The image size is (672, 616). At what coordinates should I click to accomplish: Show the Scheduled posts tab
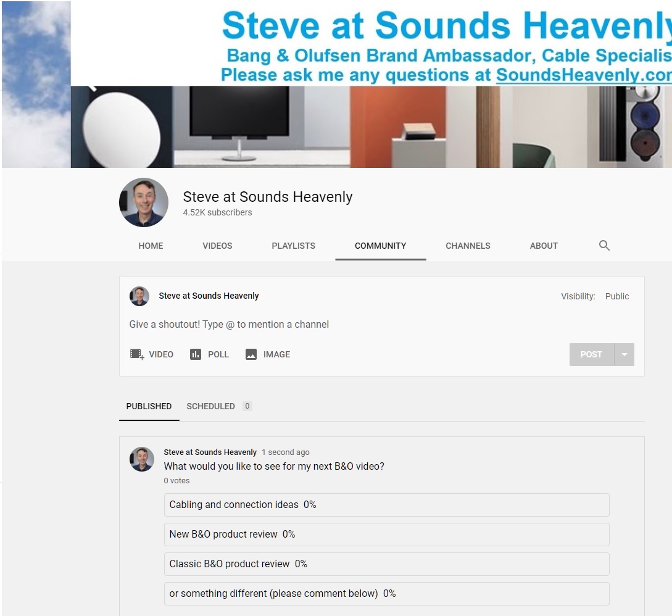[211, 406]
